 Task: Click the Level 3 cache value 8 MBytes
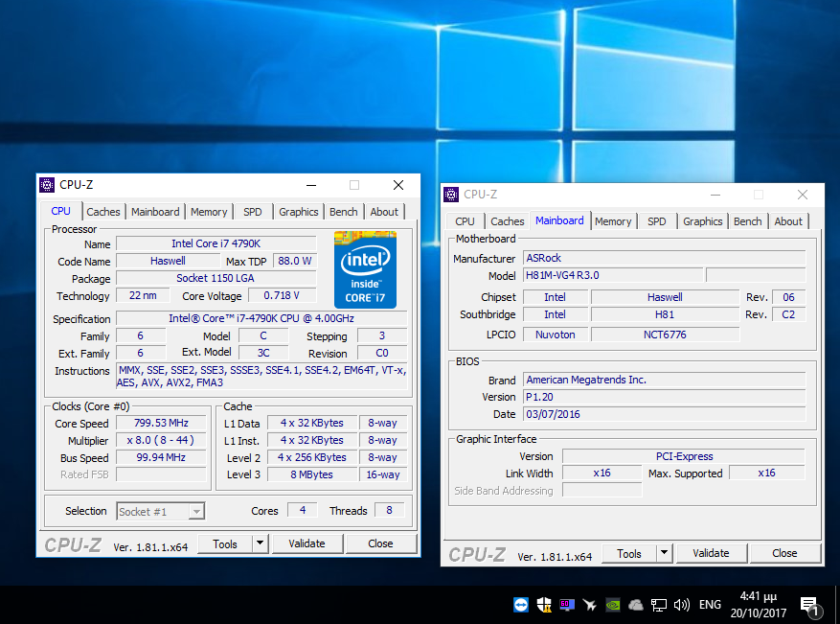click(312, 474)
